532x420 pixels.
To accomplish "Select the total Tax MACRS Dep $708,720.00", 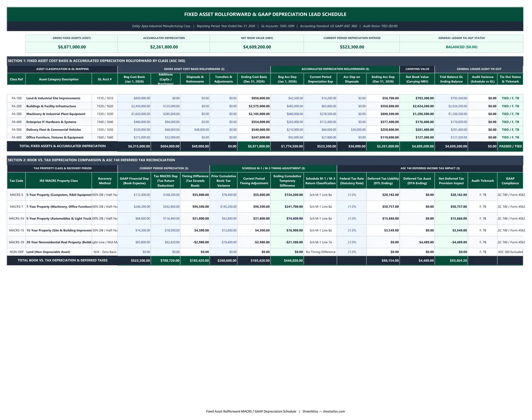I will click(166, 261).
